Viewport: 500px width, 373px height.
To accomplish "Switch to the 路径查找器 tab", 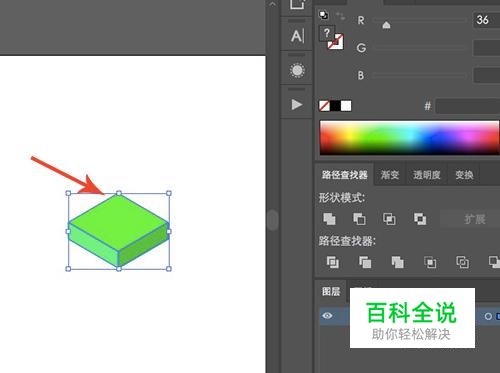I will coord(345,175).
